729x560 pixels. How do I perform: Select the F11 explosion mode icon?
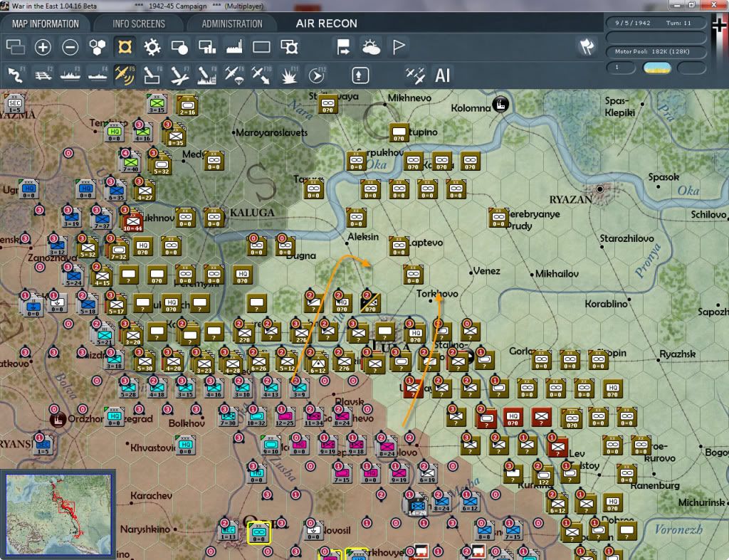tap(289, 75)
